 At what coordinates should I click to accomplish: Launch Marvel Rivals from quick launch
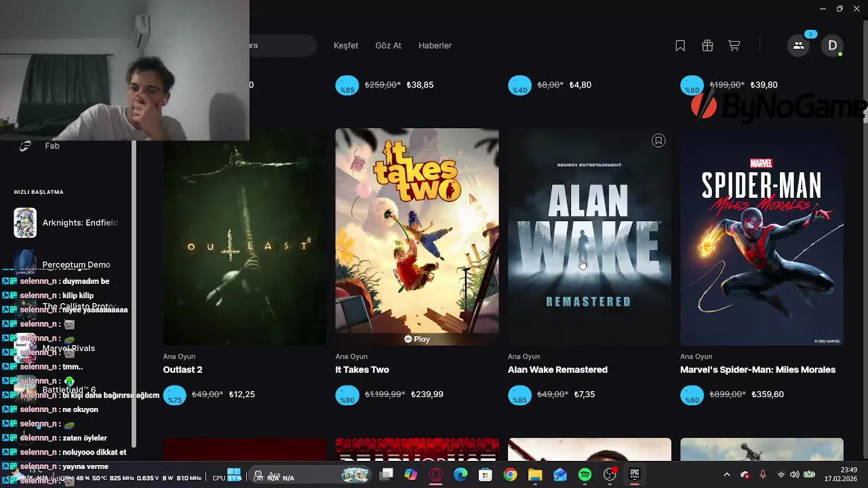pyautogui.click(x=66, y=348)
